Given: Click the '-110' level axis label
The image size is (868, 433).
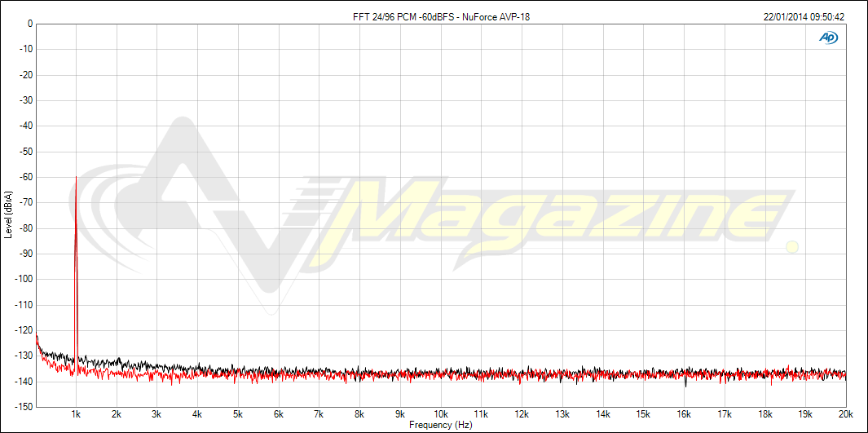Looking at the screenshot, I should 24,305.
